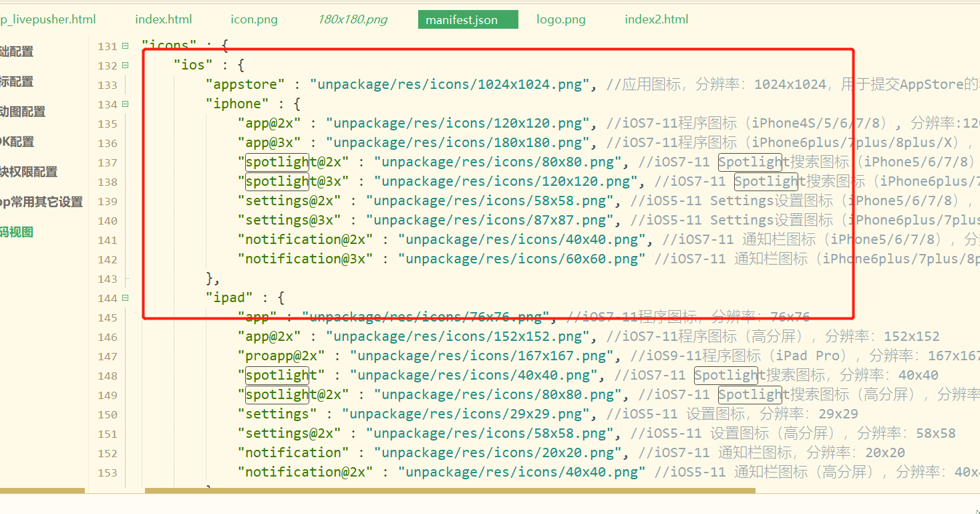Screen dimensions: 980x514
Task: Select the 180x180.png preview tab
Action: [x=352, y=19]
